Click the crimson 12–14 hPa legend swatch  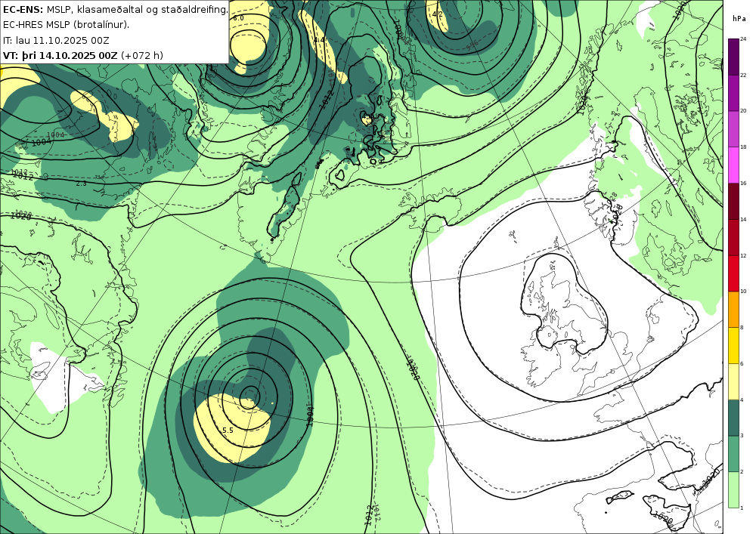[733, 237]
